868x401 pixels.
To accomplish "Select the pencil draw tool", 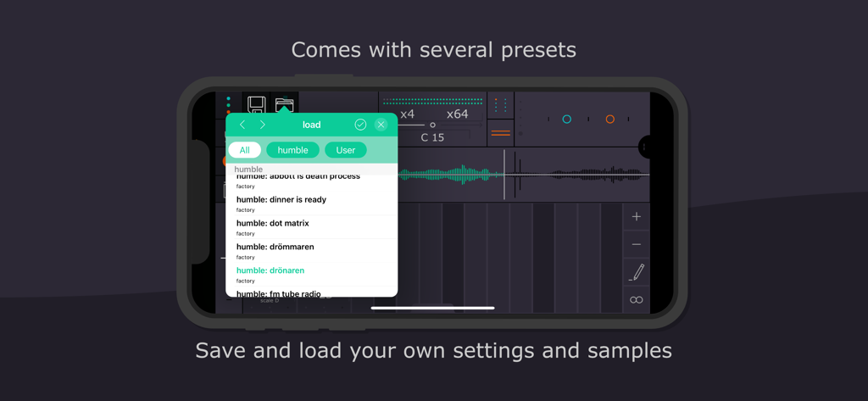I will [x=636, y=272].
